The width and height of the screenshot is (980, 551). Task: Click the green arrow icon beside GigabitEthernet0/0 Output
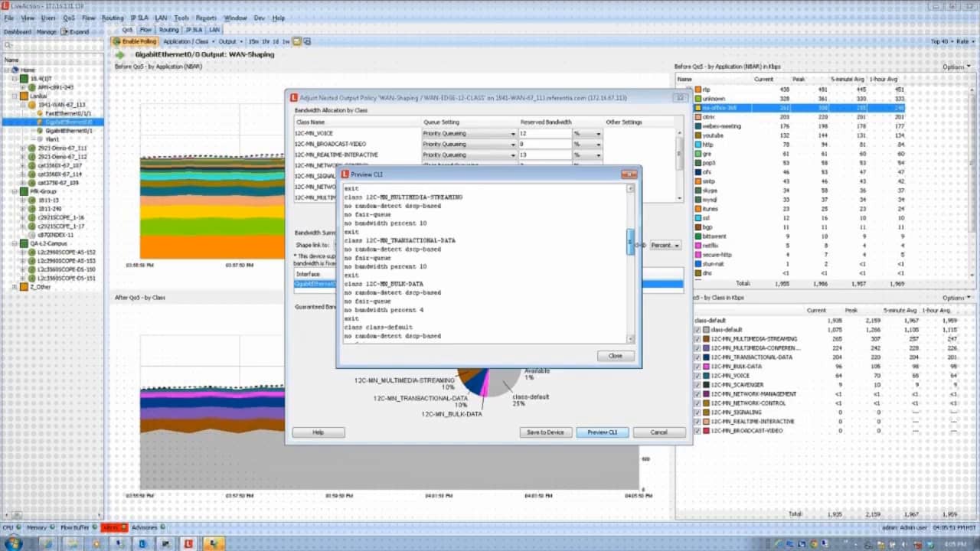coord(120,55)
